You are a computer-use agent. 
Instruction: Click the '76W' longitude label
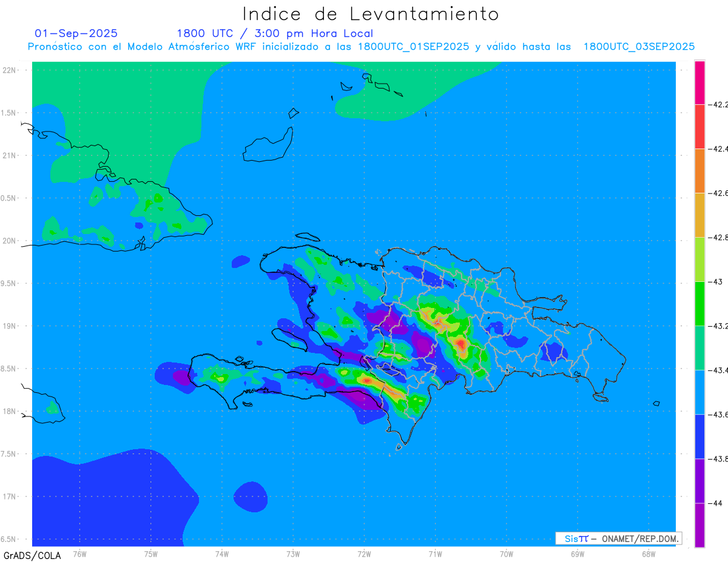coord(79,553)
